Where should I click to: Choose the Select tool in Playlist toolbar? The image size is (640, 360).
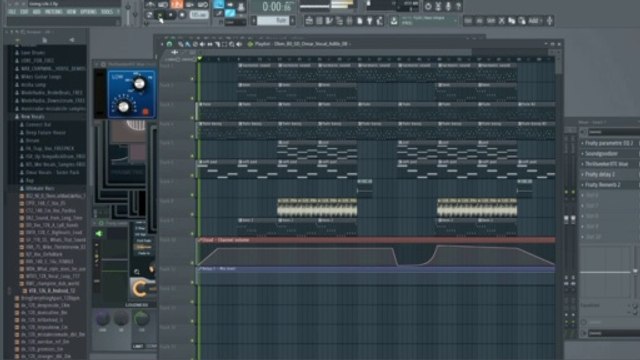(x=224, y=44)
